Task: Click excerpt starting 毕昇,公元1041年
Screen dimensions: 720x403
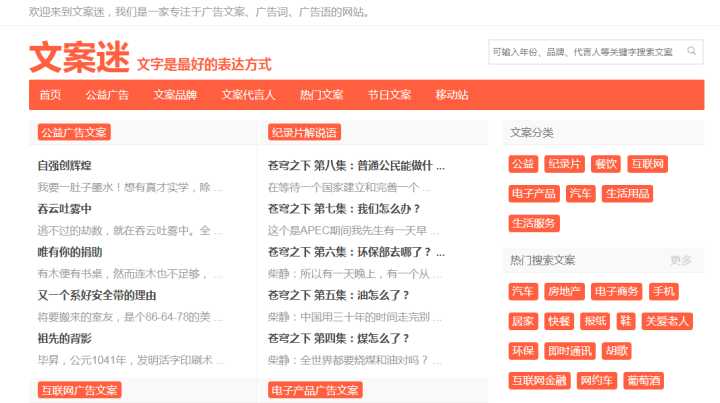Action: click(130, 360)
